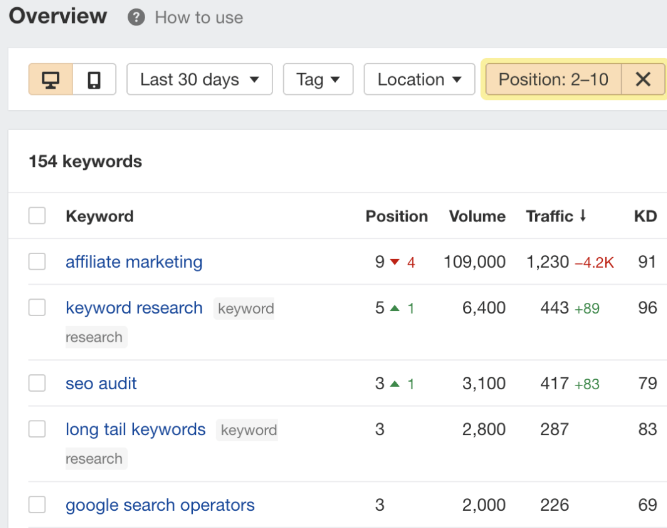Sort by the Position column header
The height and width of the screenshot is (528, 667).
pyautogui.click(x=396, y=216)
